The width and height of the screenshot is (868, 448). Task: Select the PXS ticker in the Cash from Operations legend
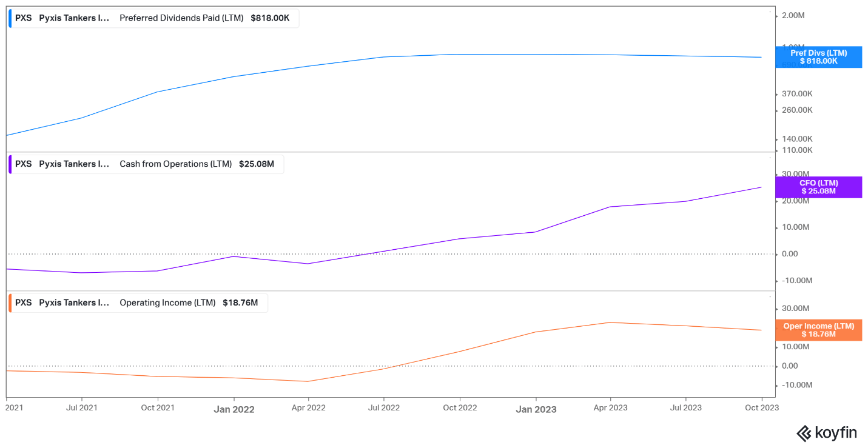[x=23, y=164]
